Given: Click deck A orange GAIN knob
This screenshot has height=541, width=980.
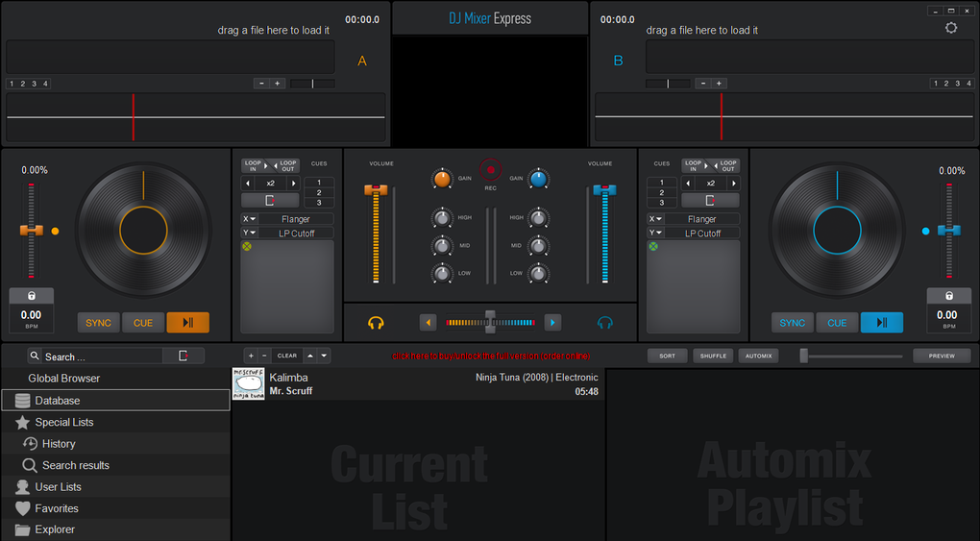Looking at the screenshot, I should (x=442, y=180).
